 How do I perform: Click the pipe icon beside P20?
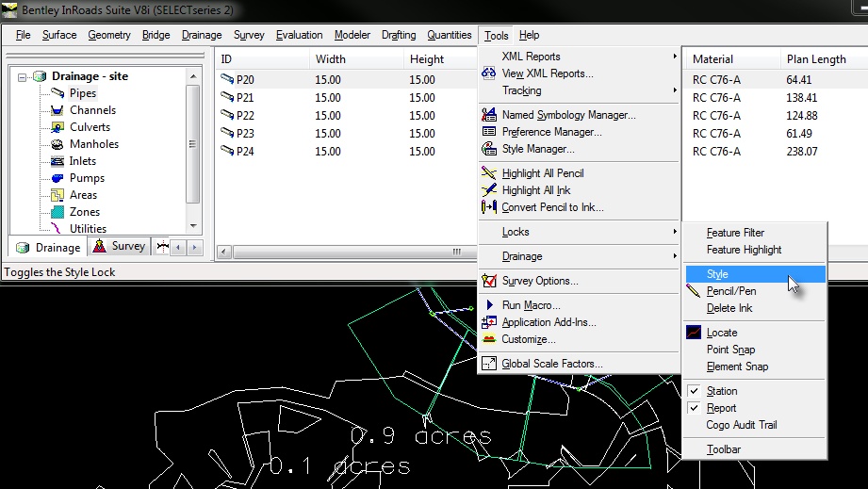(x=227, y=79)
